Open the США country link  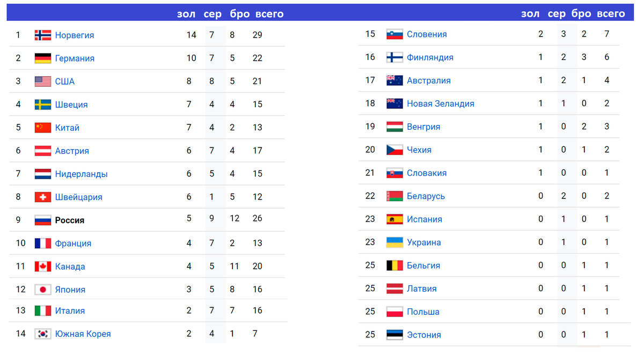[x=65, y=82]
